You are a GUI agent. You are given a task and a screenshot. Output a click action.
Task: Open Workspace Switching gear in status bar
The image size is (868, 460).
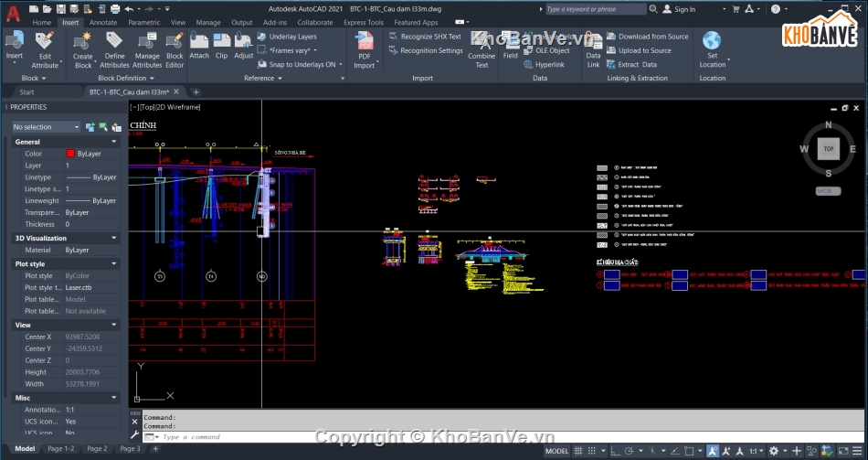click(773, 452)
